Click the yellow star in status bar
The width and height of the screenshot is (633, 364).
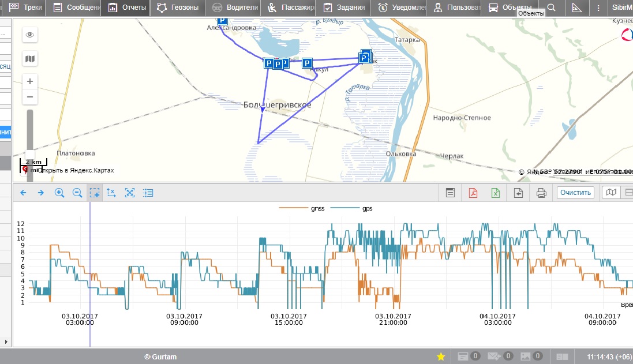(441, 357)
